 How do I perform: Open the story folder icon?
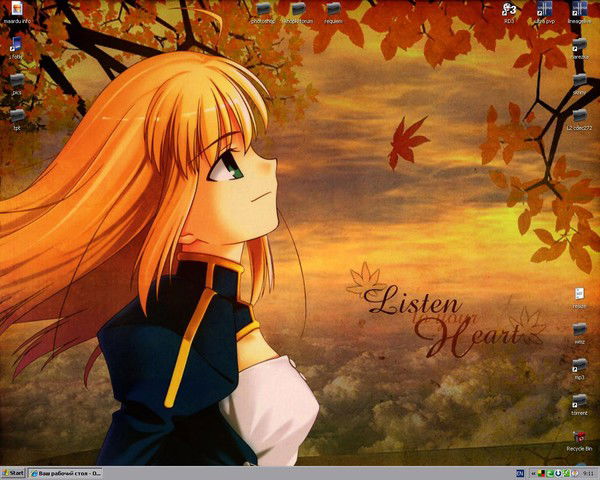coord(579,80)
